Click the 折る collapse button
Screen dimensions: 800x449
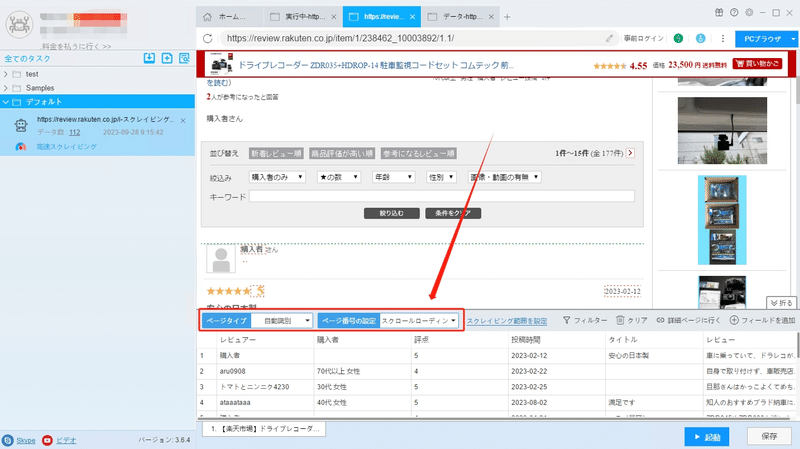click(x=782, y=303)
